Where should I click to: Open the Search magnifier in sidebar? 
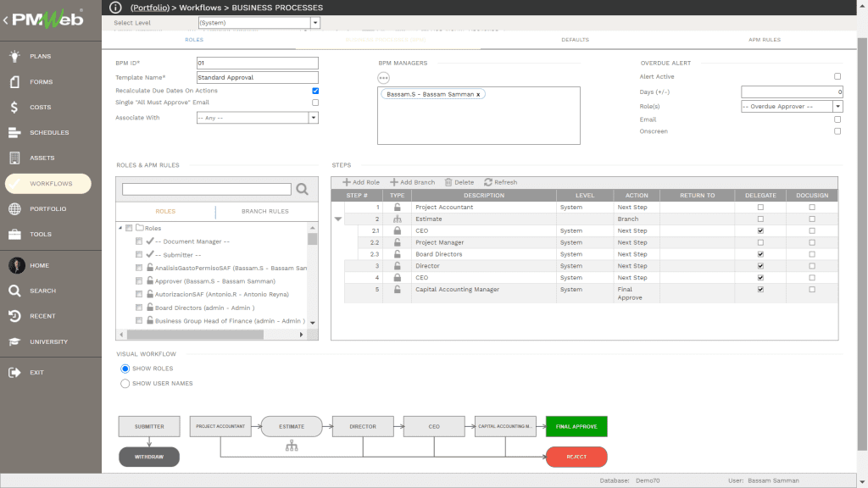(x=15, y=291)
